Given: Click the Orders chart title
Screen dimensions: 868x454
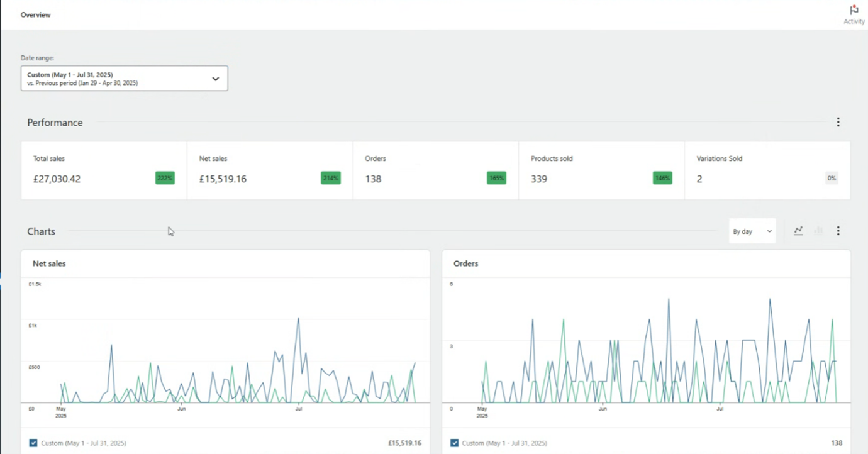Looking at the screenshot, I should tap(466, 263).
